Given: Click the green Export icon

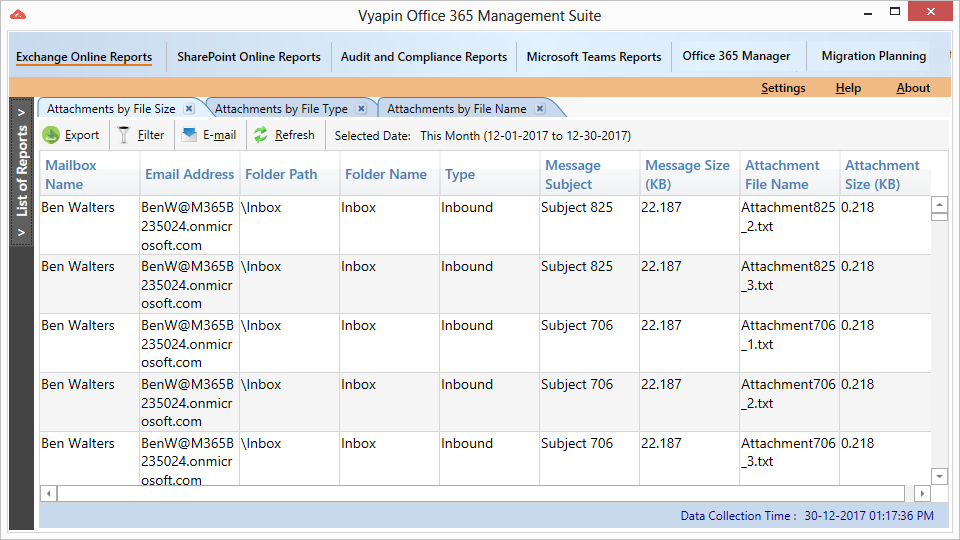Looking at the screenshot, I should [51, 135].
